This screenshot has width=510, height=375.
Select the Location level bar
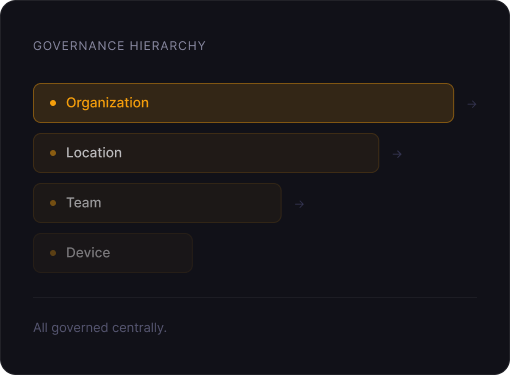tap(206, 153)
